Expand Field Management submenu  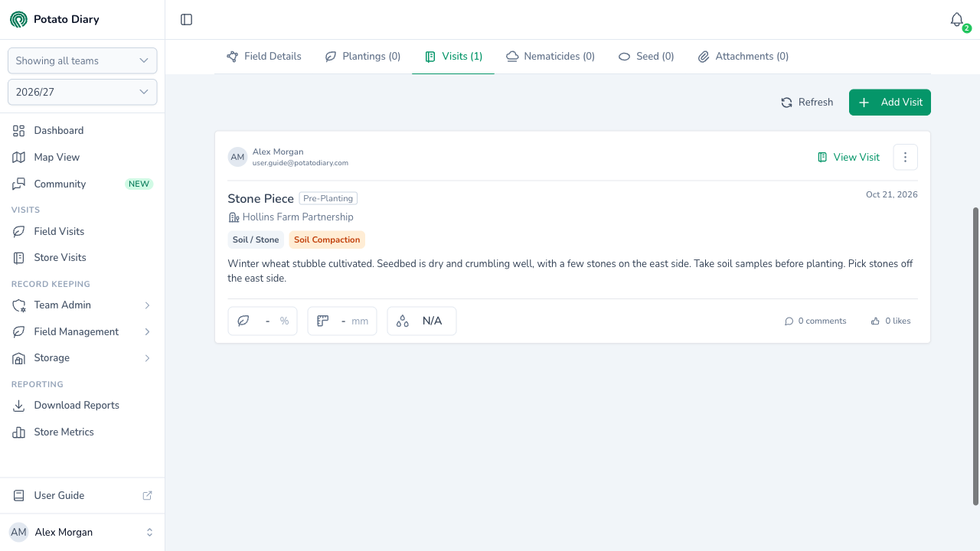point(82,332)
